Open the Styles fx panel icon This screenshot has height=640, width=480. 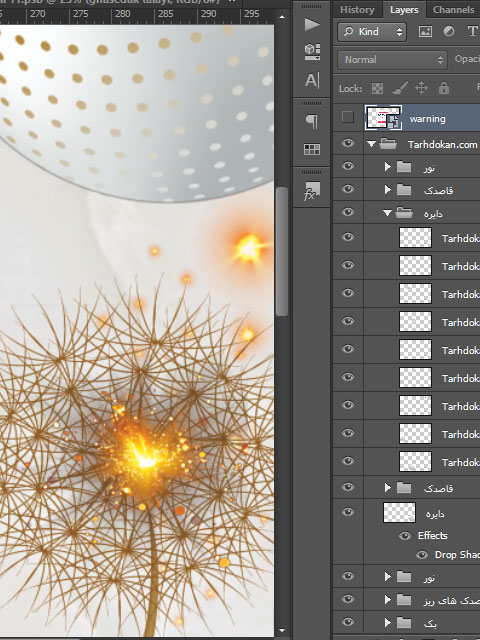click(312, 191)
